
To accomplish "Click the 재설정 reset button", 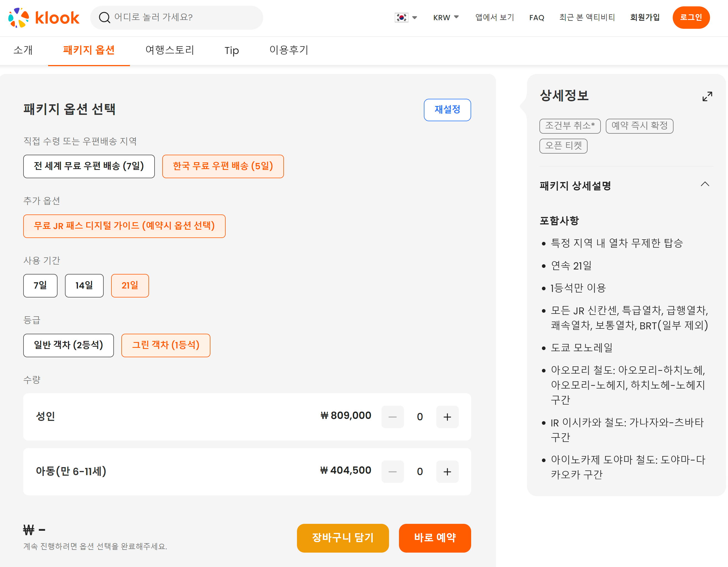I will pos(447,110).
